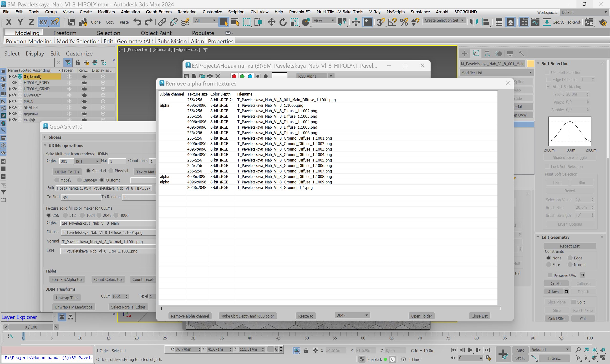Screen dimensions: 610x364
Task: Select the Maps\ radio option
Action: (57, 180)
